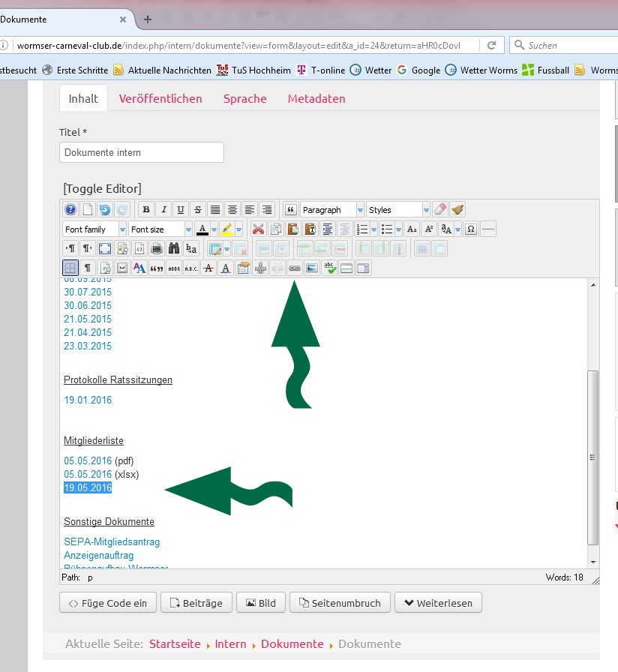
Task: Click the insert link chain icon
Action: click(x=295, y=268)
